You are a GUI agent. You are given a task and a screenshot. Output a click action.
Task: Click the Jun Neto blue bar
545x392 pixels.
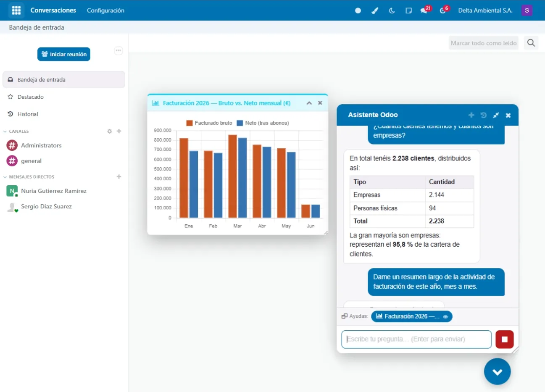[x=316, y=211]
